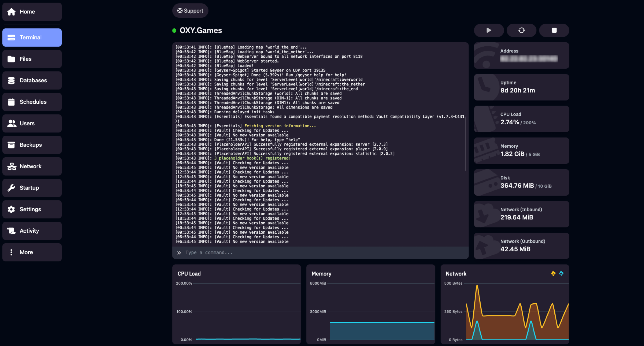644x346 pixels.
Task: Open the Home page from sidebar
Action: [32, 12]
